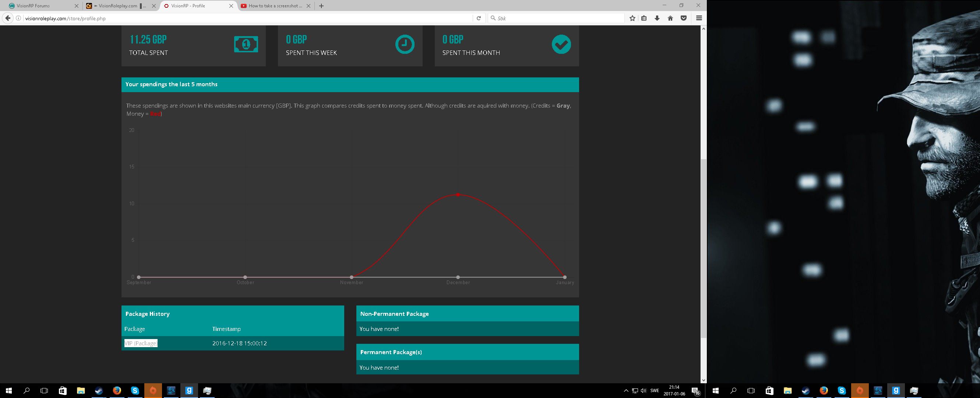The width and height of the screenshot is (980, 398).
Task: Click the October data point on graph
Action: 245,277
